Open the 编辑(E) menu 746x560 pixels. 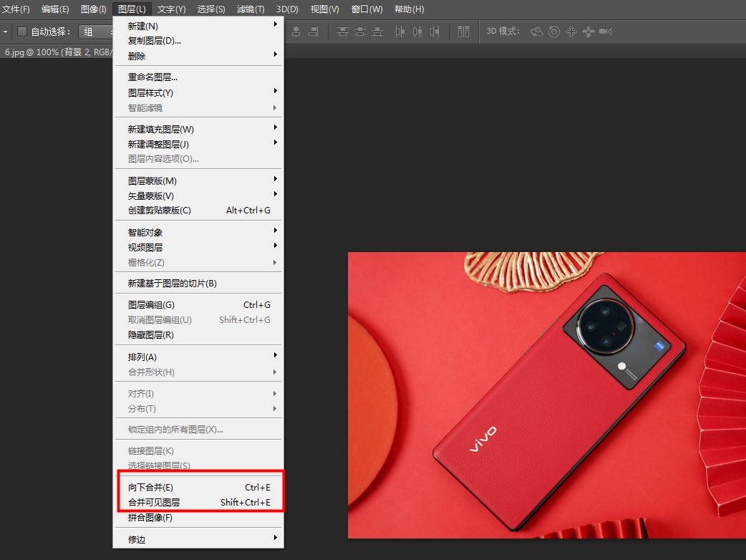pos(55,9)
